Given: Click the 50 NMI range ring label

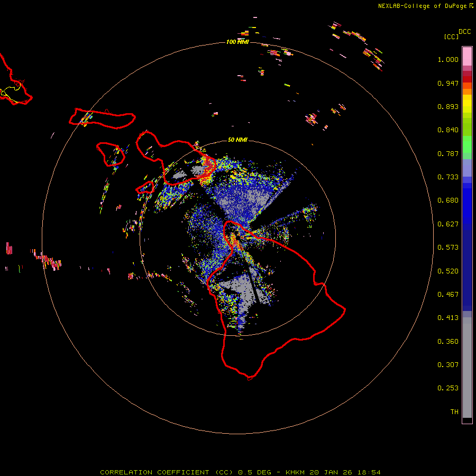Looking at the screenshot, I should [x=237, y=140].
